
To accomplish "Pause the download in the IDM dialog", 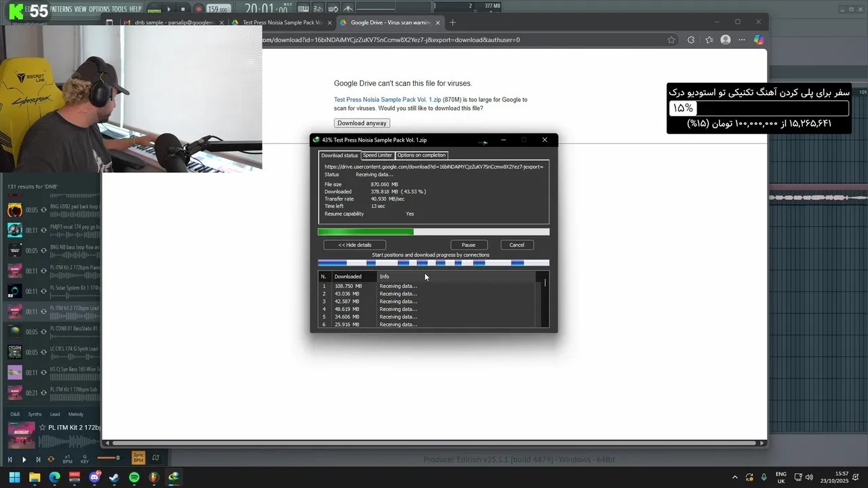I will tap(468, 245).
